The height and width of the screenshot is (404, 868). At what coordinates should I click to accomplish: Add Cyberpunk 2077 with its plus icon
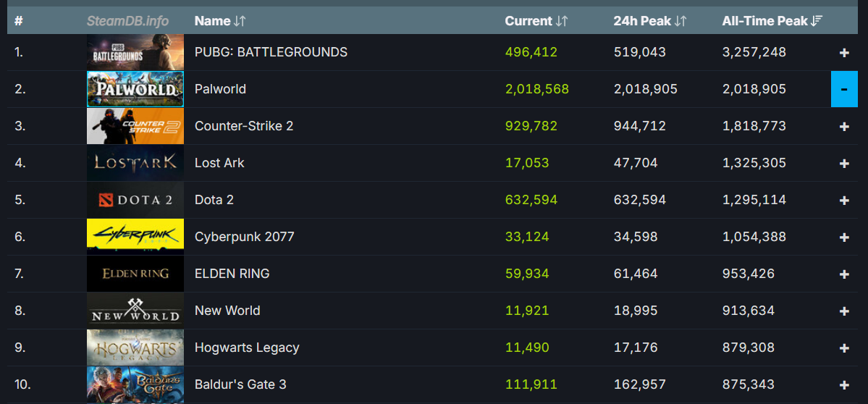click(x=844, y=237)
